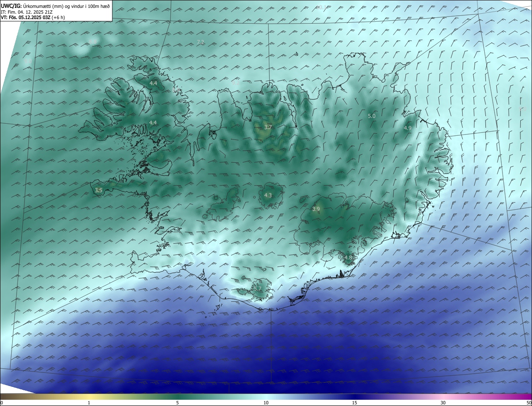Click the color scale tick label '1'
532x406 pixels.
[x=89, y=403]
